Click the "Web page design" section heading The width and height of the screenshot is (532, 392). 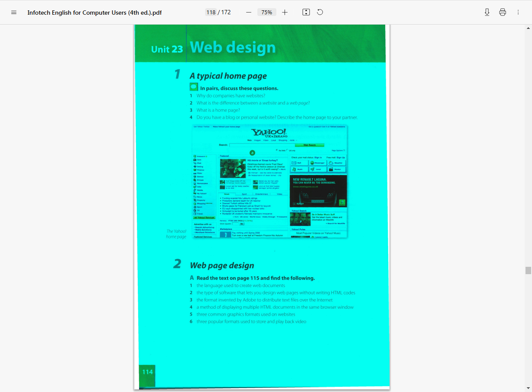click(222, 266)
